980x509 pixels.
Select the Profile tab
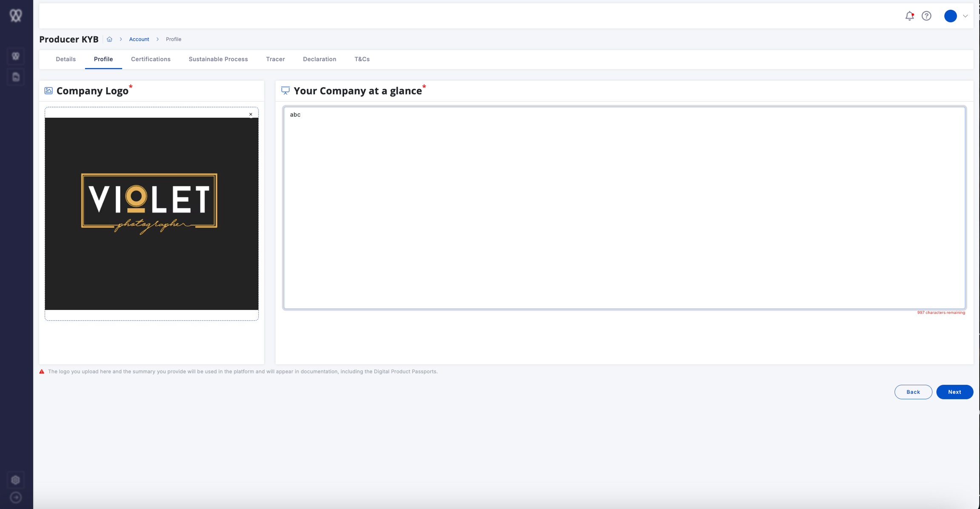103,59
